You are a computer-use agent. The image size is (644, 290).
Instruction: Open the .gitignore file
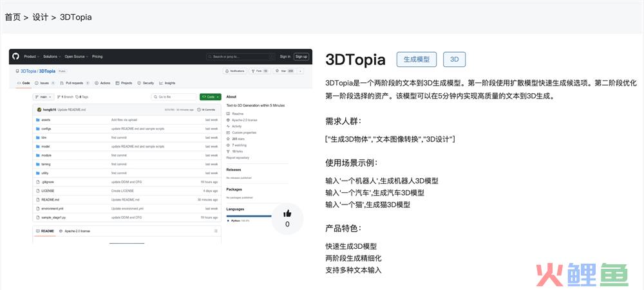coord(48,182)
